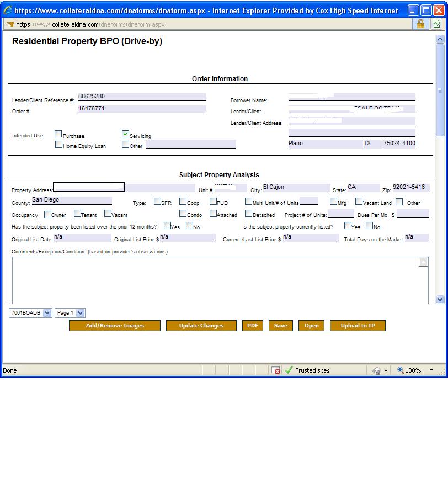Viewport: 448px width, 498px height.
Task: Click the protected mode icon in status bar
Action: point(376,370)
